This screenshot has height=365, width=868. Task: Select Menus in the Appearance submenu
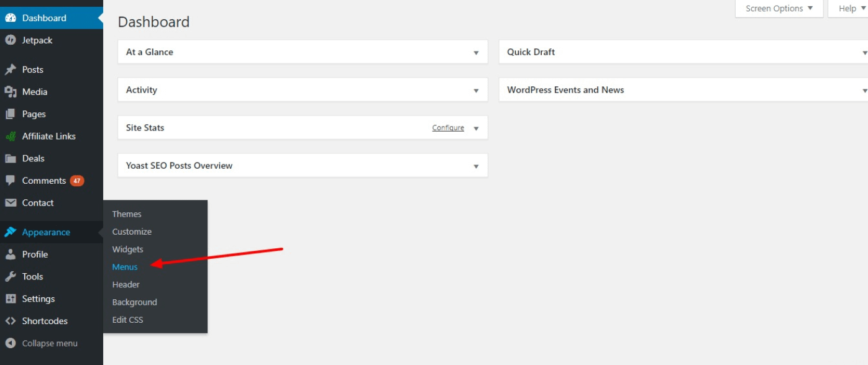tap(124, 267)
